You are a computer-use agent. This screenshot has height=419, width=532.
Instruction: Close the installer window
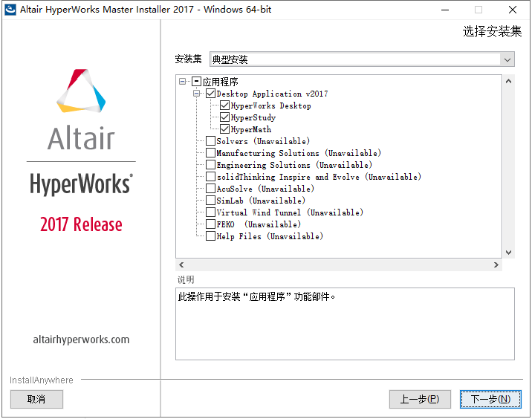513,10
